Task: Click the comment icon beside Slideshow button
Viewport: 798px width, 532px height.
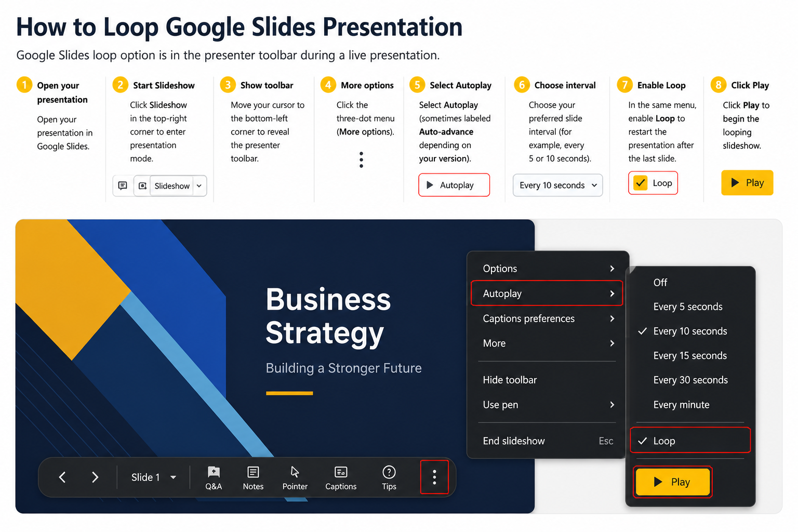Action: tap(123, 185)
